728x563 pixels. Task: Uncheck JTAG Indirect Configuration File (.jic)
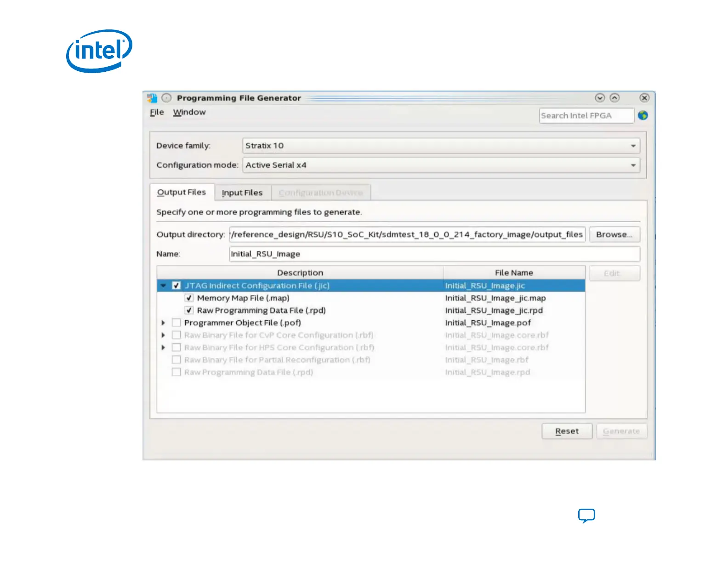pos(176,286)
